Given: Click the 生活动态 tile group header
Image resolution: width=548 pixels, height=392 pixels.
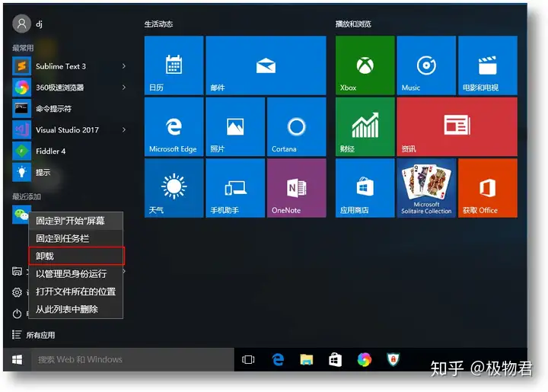Looking at the screenshot, I should [x=158, y=24].
